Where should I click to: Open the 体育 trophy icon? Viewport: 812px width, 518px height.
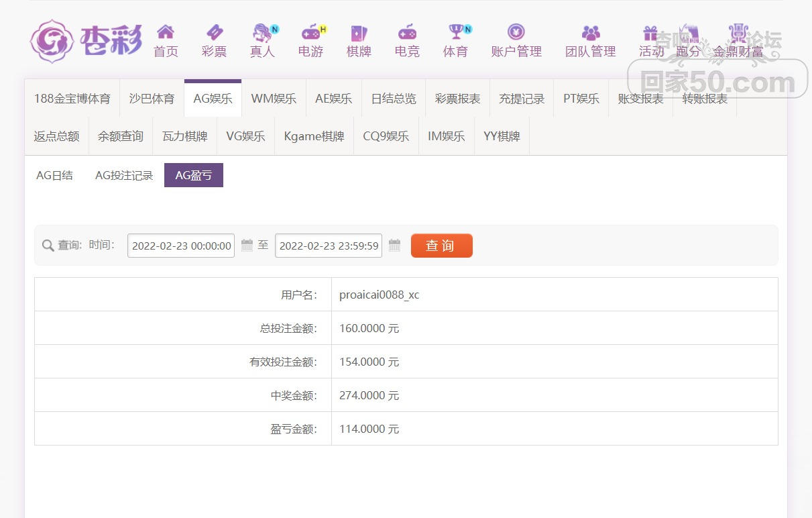point(456,32)
